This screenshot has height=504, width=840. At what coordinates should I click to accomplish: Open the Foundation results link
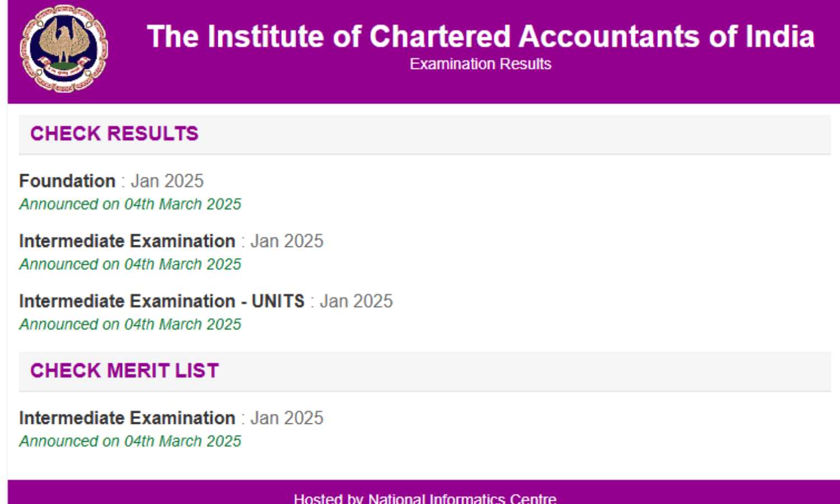(67, 181)
